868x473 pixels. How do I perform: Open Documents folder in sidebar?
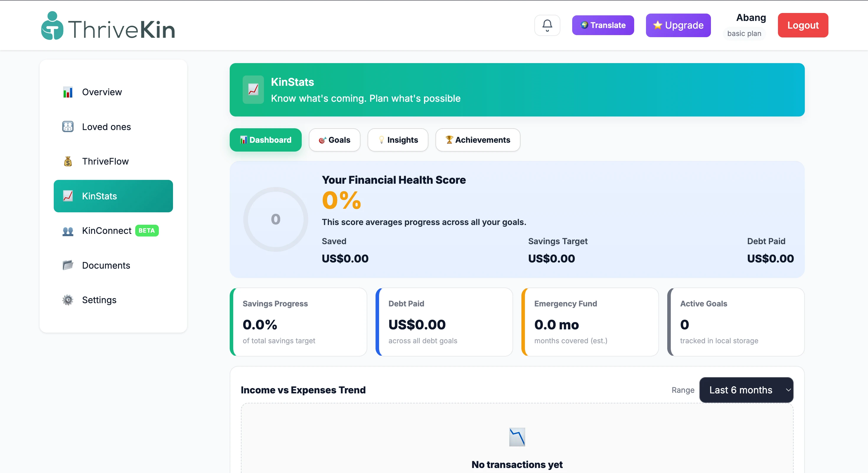click(x=106, y=265)
